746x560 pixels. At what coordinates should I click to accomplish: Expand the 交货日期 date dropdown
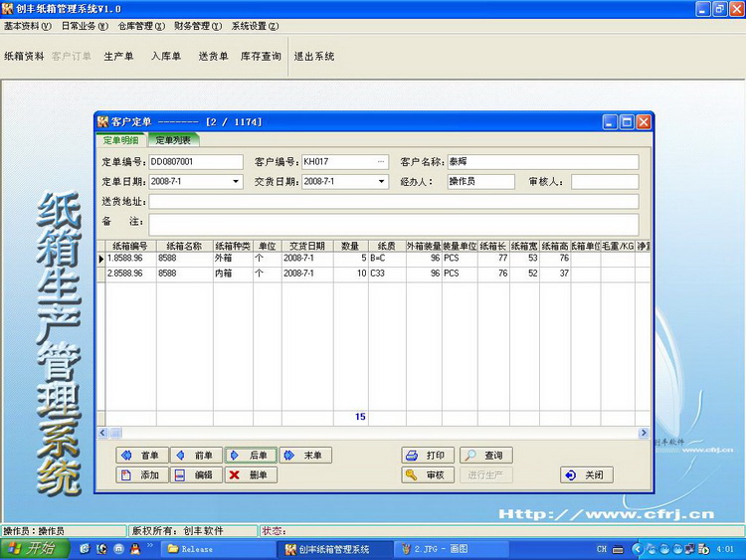pos(381,182)
